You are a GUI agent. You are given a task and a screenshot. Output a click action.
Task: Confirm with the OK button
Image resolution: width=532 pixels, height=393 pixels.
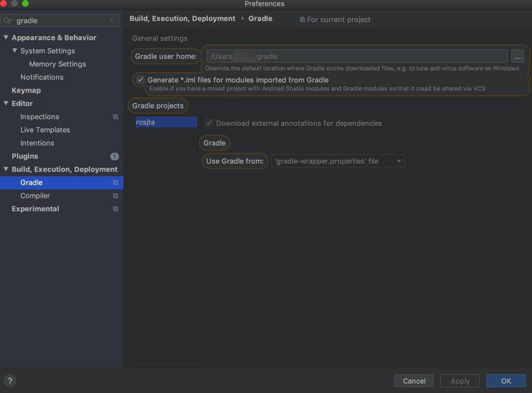tap(506, 381)
